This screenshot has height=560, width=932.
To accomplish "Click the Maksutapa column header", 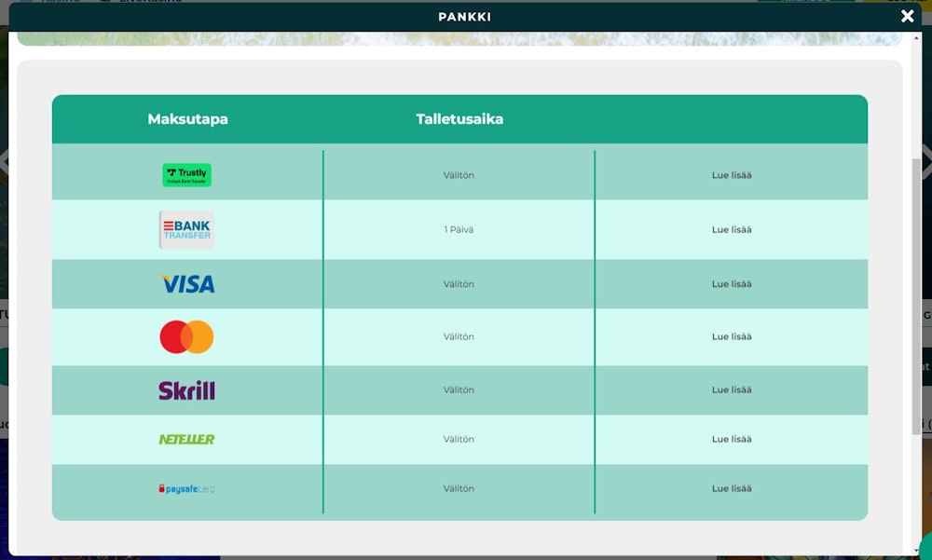I will 187,119.
